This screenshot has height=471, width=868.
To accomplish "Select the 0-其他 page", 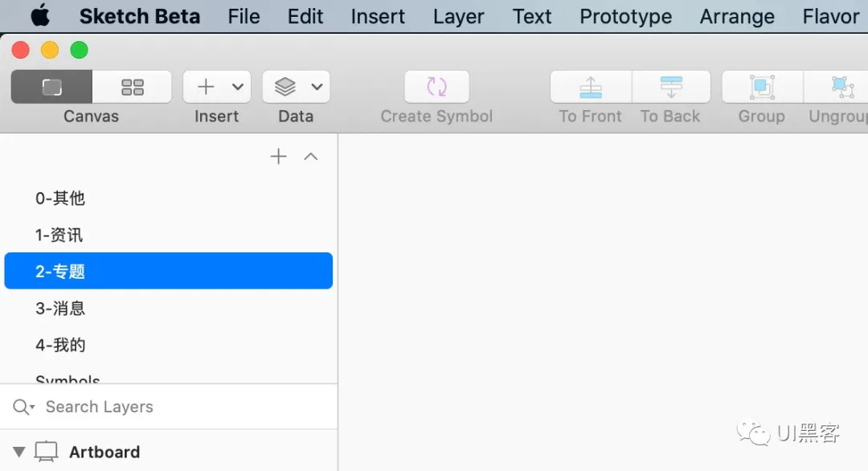I will [x=168, y=199].
